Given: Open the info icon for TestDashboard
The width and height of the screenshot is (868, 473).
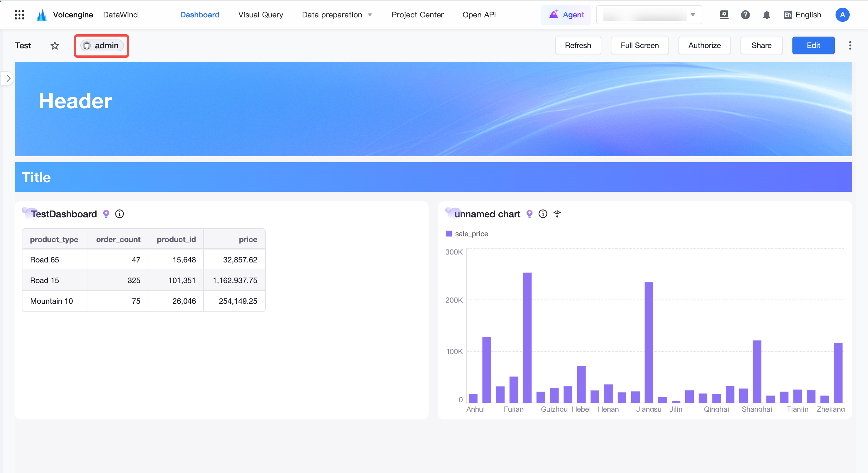Looking at the screenshot, I should [x=120, y=214].
